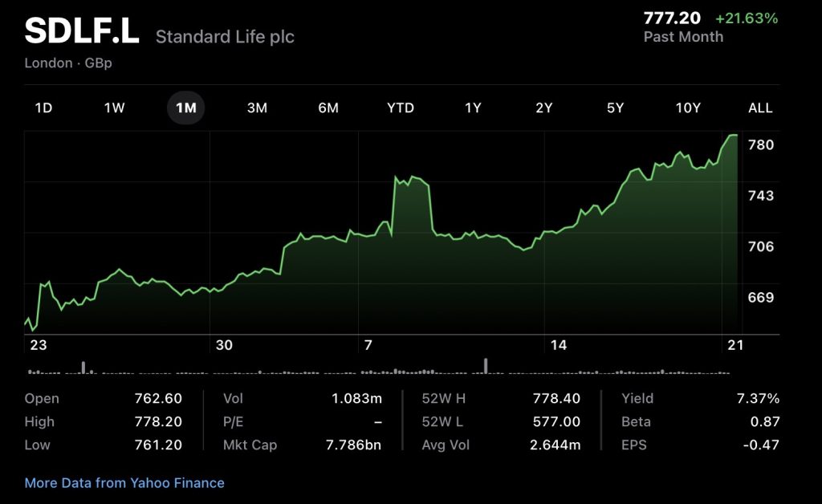Show year-to-date YTD chart

tap(400, 108)
